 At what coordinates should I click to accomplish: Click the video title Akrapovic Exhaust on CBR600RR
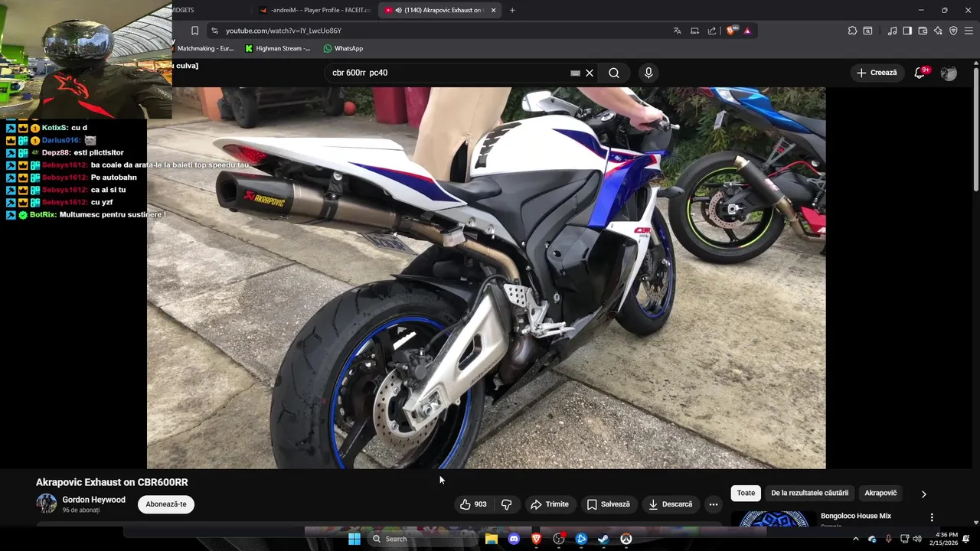[112, 482]
